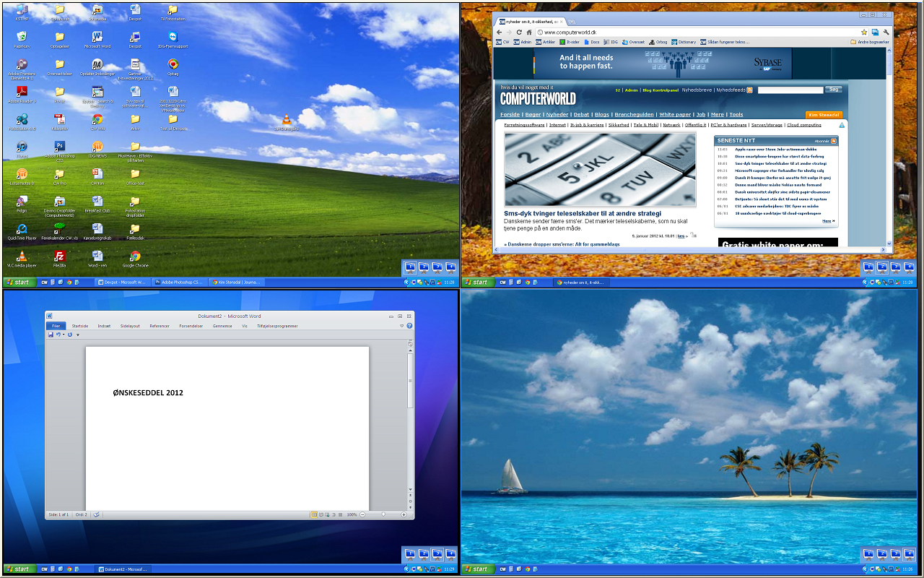Open the Mere menu on Computerworld
This screenshot has height=578, width=924.
click(x=717, y=114)
